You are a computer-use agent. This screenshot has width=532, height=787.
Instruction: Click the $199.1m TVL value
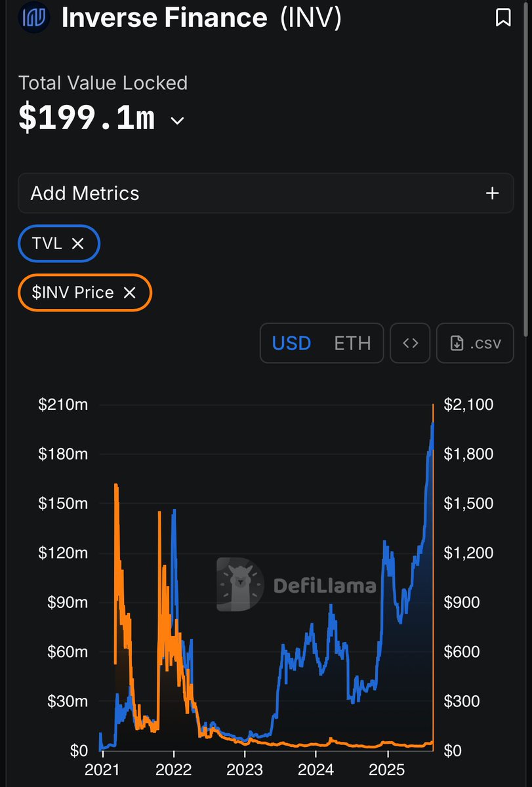[87, 119]
